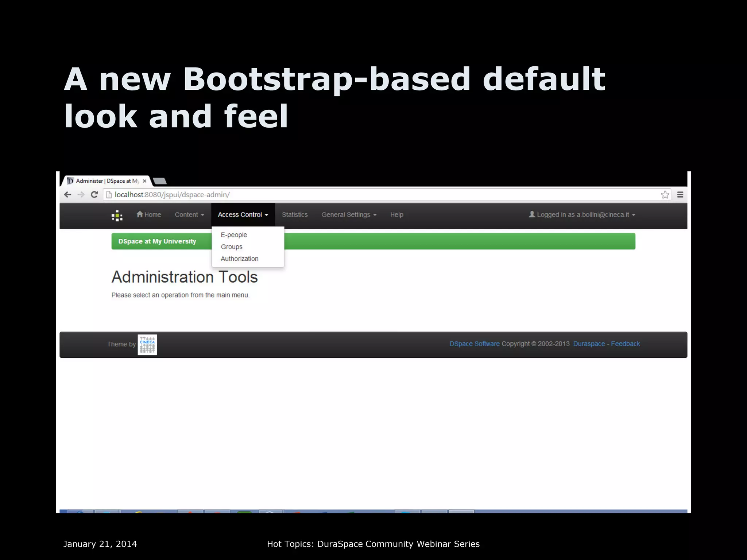Click the CINECA theme logo
The width and height of the screenshot is (747, 560).
tap(147, 345)
